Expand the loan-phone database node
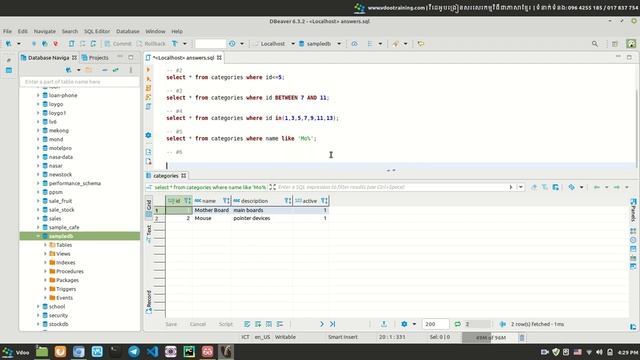The height and width of the screenshot is (360, 640). point(38,95)
